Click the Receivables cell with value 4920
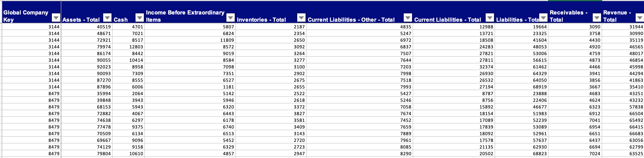Screen dimensions: 644x158 (575, 47)
